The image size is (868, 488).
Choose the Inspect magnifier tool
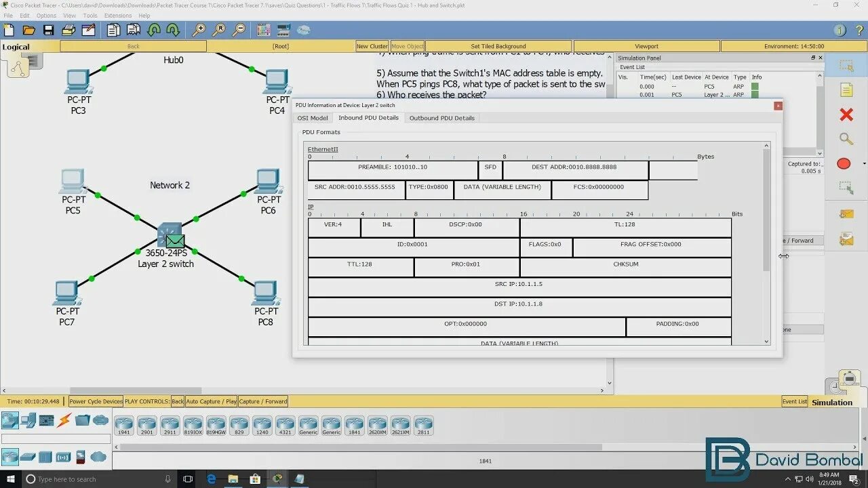click(x=846, y=140)
